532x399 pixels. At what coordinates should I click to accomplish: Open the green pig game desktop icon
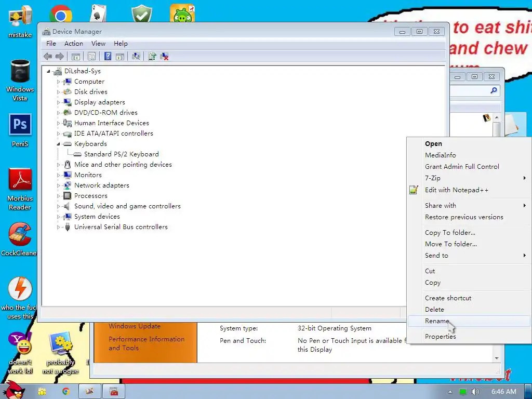point(182,14)
